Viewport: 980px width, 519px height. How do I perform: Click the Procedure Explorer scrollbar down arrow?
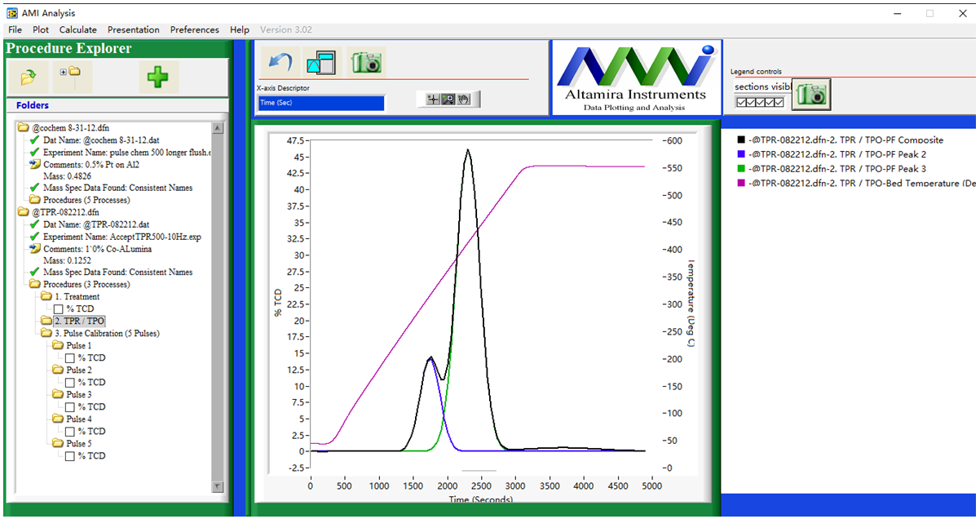click(x=218, y=487)
